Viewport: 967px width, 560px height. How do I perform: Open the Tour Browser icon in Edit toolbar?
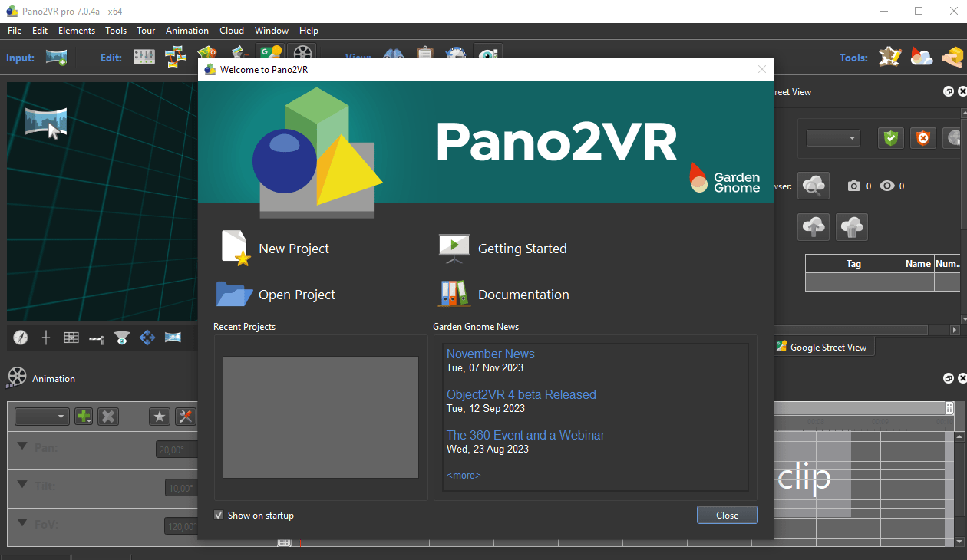click(177, 56)
